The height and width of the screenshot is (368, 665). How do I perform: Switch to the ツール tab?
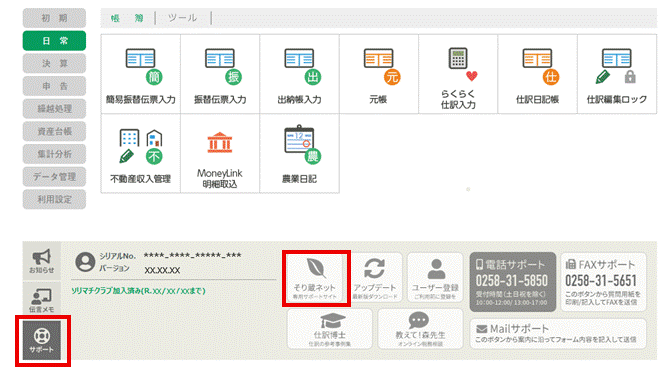pos(183,18)
